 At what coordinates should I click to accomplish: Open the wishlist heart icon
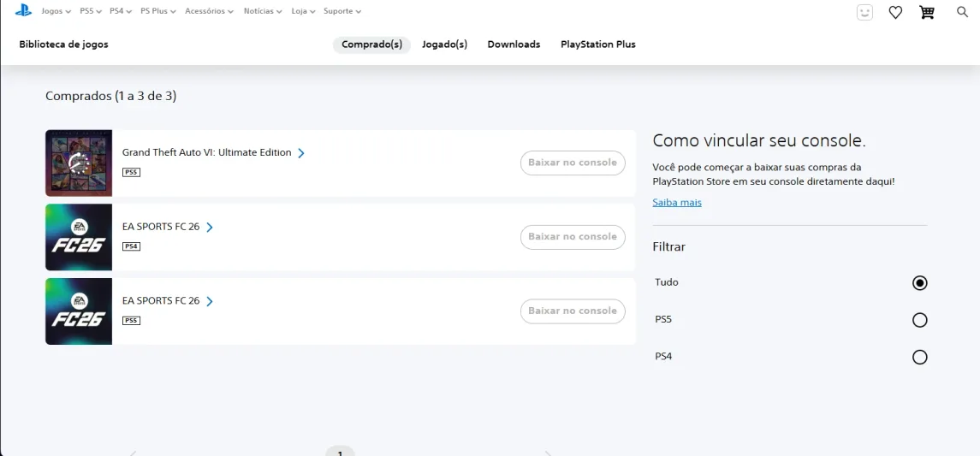point(895,12)
